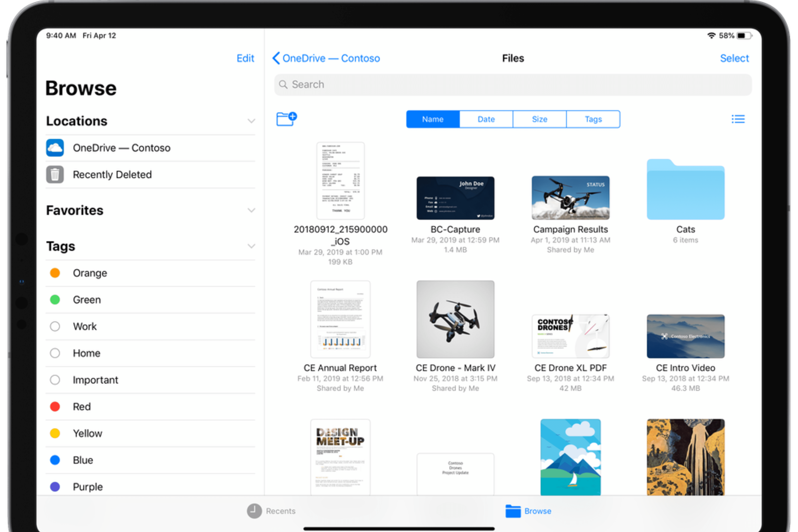This screenshot has height=532, width=798.
Task: Choose the Important tag
Action: (150, 380)
